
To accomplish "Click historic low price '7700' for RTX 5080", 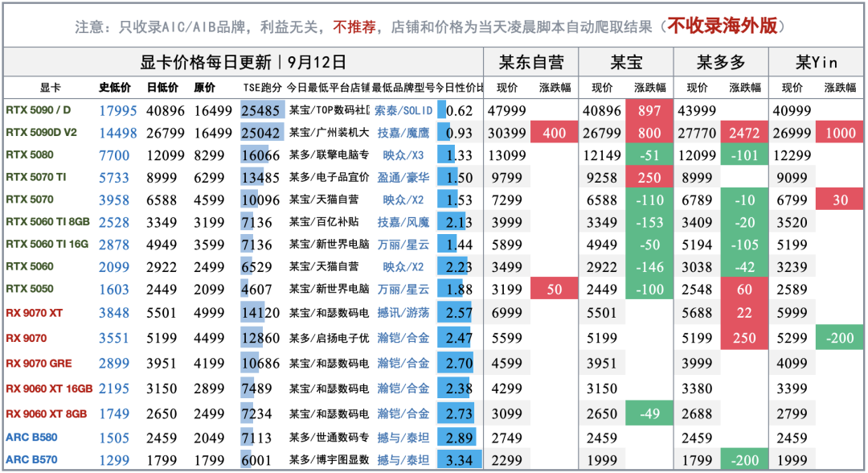I will (x=114, y=155).
